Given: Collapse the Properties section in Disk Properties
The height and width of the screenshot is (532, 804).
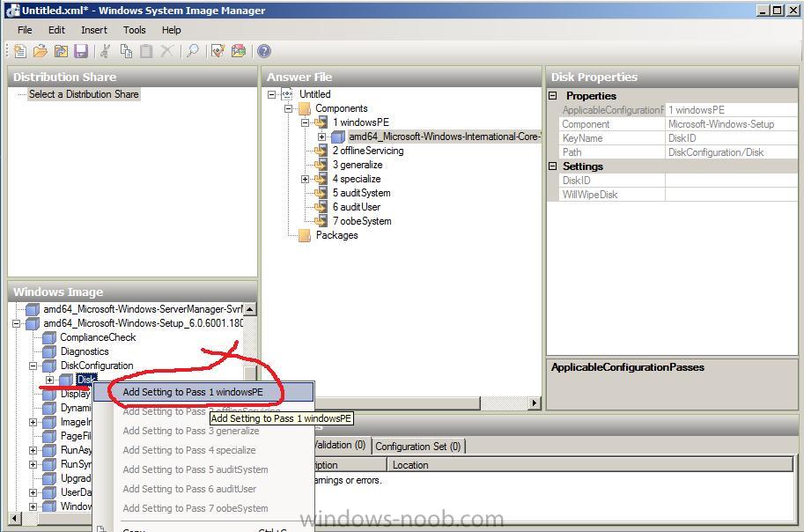Looking at the screenshot, I should pos(553,95).
